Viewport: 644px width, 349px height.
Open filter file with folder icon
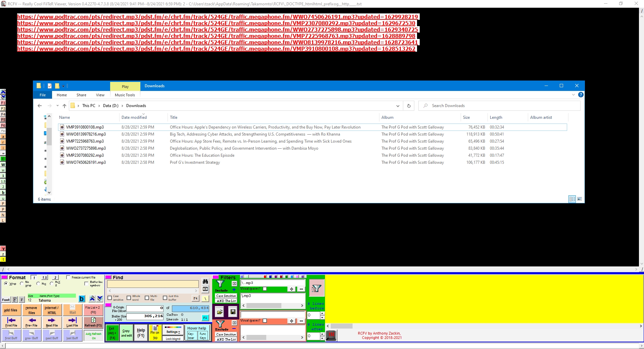tap(220, 312)
